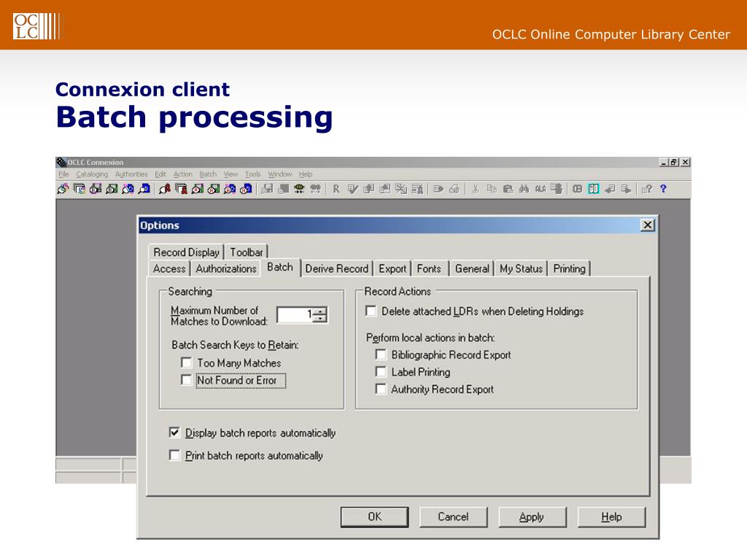Enable Authority Record Export checkbox

pyautogui.click(x=381, y=389)
